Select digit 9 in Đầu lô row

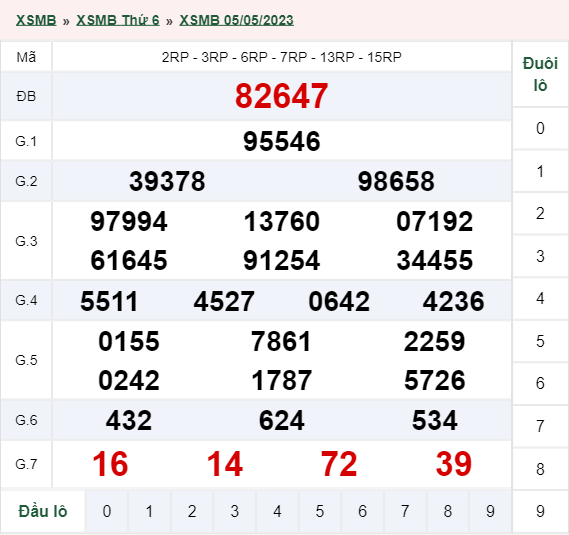pos(490,511)
